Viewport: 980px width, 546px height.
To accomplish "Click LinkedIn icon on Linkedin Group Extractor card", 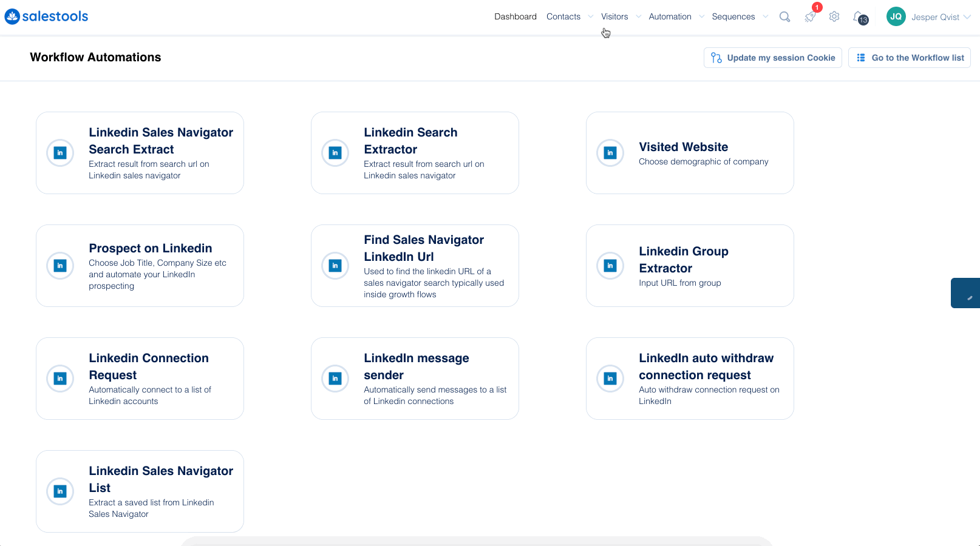I will (x=610, y=266).
